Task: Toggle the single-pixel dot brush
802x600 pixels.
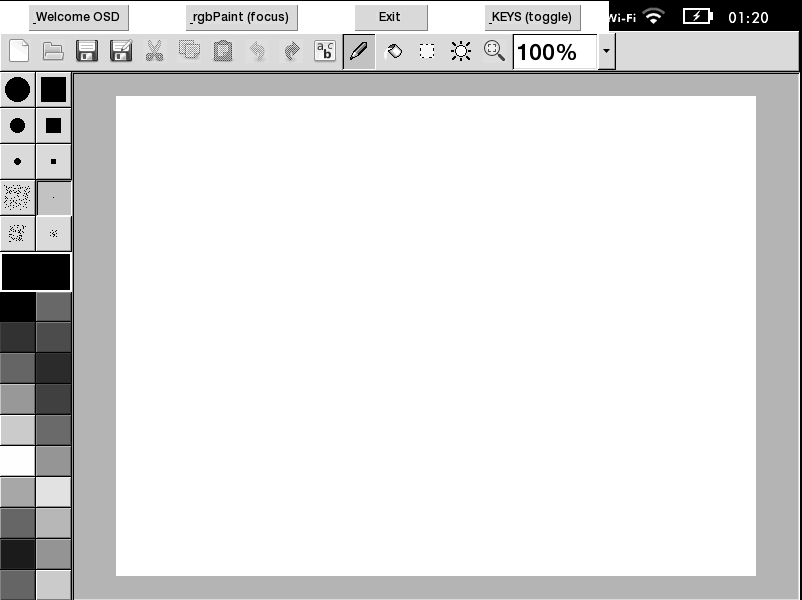Action: (x=54, y=197)
